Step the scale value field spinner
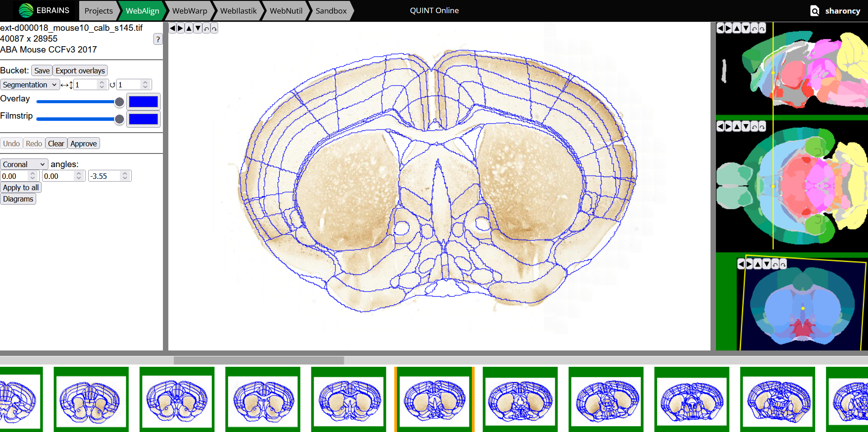868x432 pixels. [x=102, y=85]
